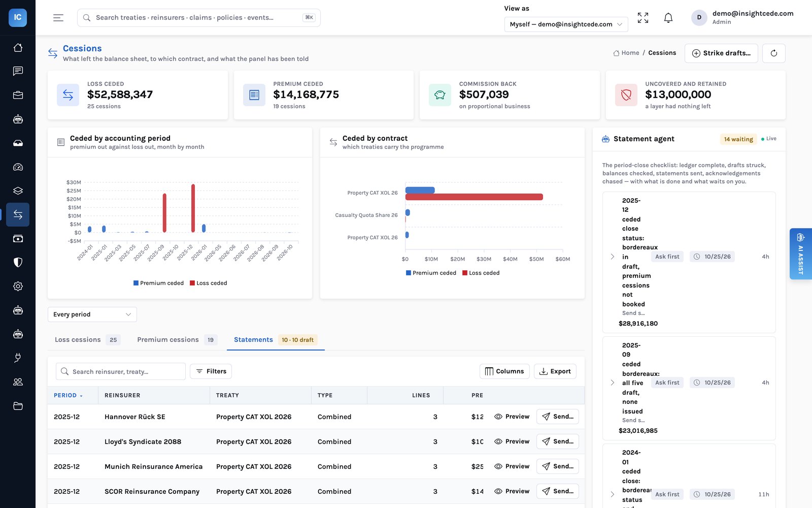812x508 pixels.
Task: Open the Filters button
Action: [211, 371]
